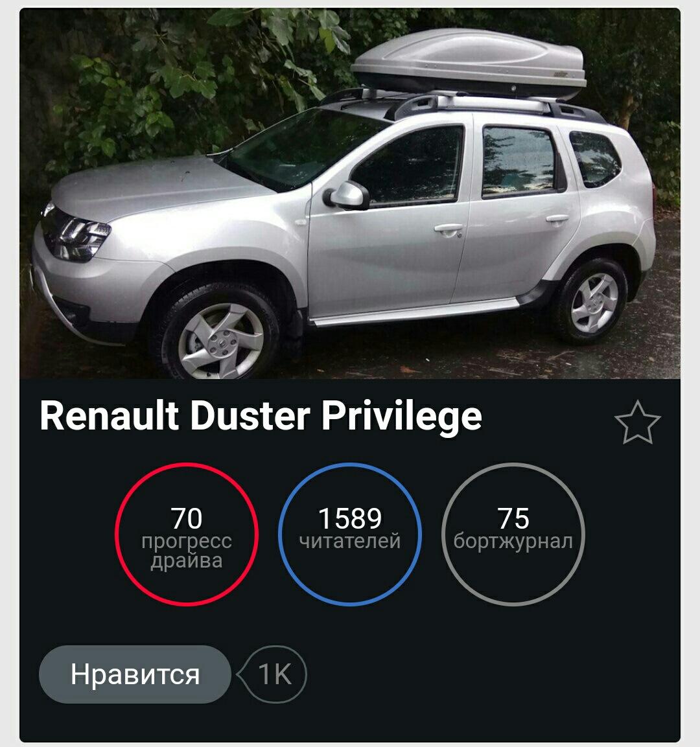Click the roof cargo box in the photo
The height and width of the screenshot is (747, 700).
[x=469, y=63]
